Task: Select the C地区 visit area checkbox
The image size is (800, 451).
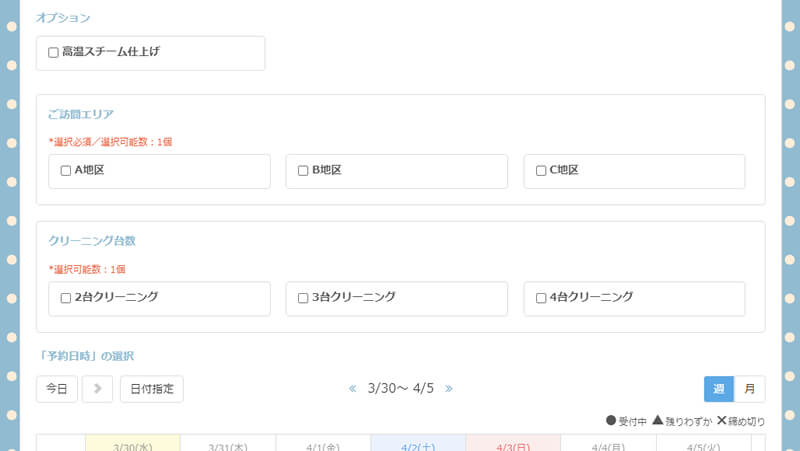Action: coord(541,171)
